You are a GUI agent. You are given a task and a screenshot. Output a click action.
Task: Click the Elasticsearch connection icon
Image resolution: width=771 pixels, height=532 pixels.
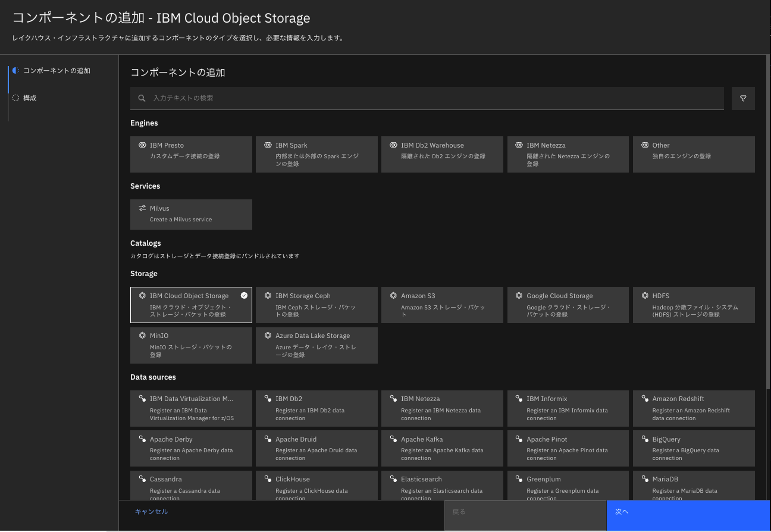393,479
